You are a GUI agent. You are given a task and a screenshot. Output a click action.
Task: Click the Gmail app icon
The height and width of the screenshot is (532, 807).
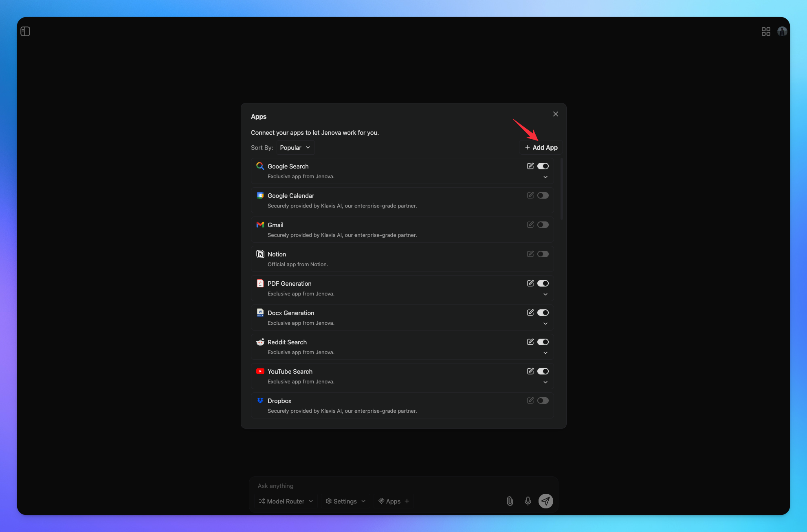260,224
